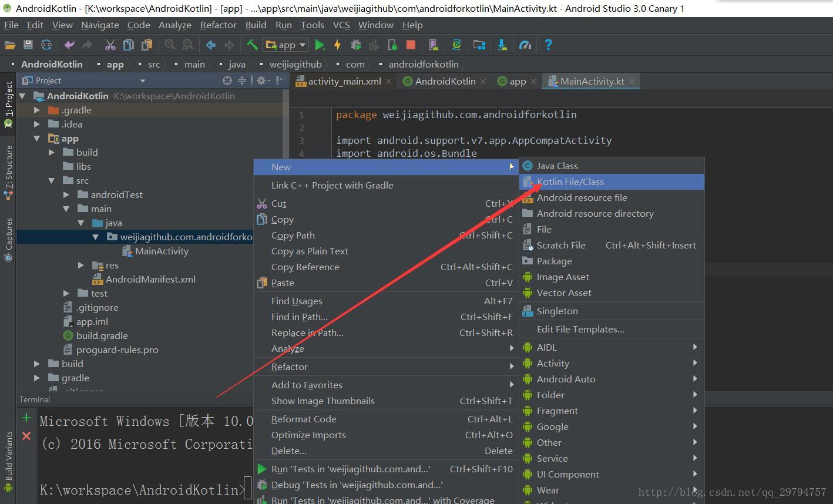Click the Redo toolbar icon
The image size is (833, 504).
tap(87, 45)
